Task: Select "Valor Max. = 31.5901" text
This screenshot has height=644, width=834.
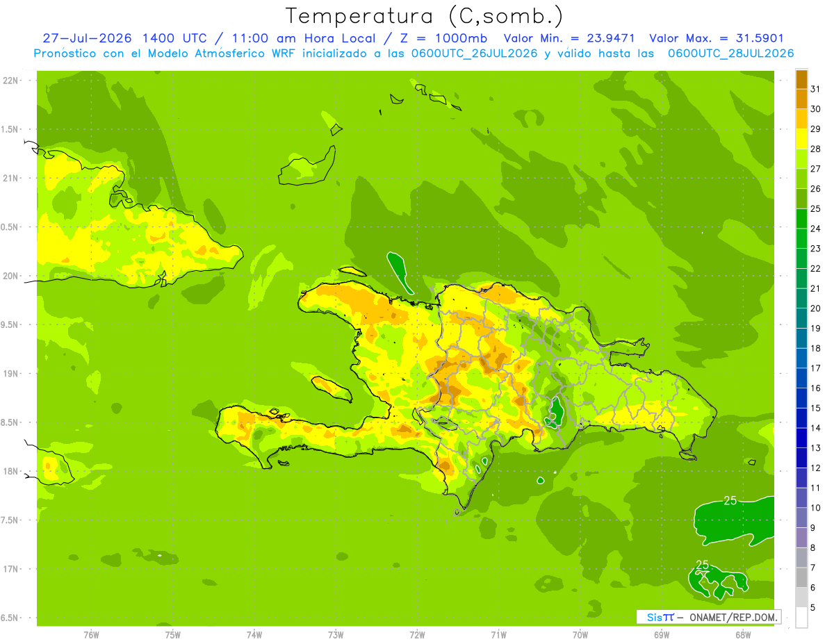Action: [x=717, y=39]
